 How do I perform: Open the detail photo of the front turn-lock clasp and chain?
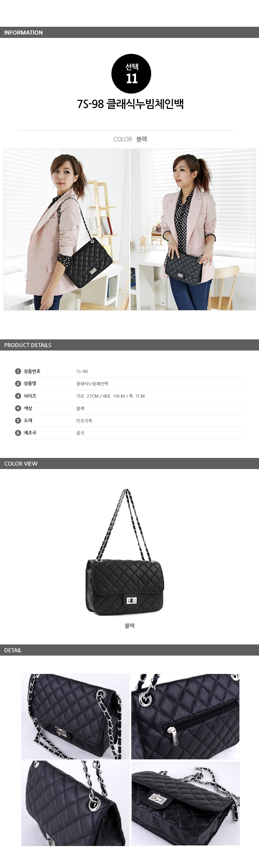tap(75, 716)
